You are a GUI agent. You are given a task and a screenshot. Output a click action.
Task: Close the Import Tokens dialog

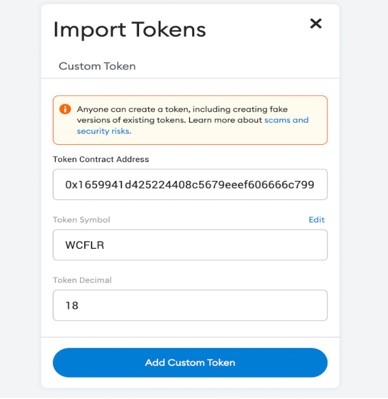click(x=316, y=24)
